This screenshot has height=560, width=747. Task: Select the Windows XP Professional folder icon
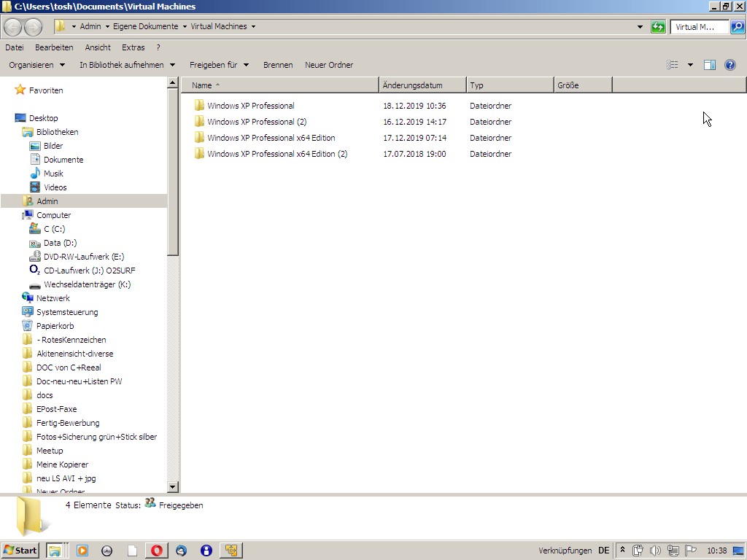[x=199, y=105]
